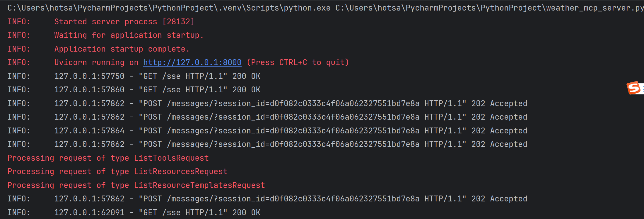Click the weather_mcp_server.py script path
The width and height of the screenshot is (644, 219).
click(489, 8)
